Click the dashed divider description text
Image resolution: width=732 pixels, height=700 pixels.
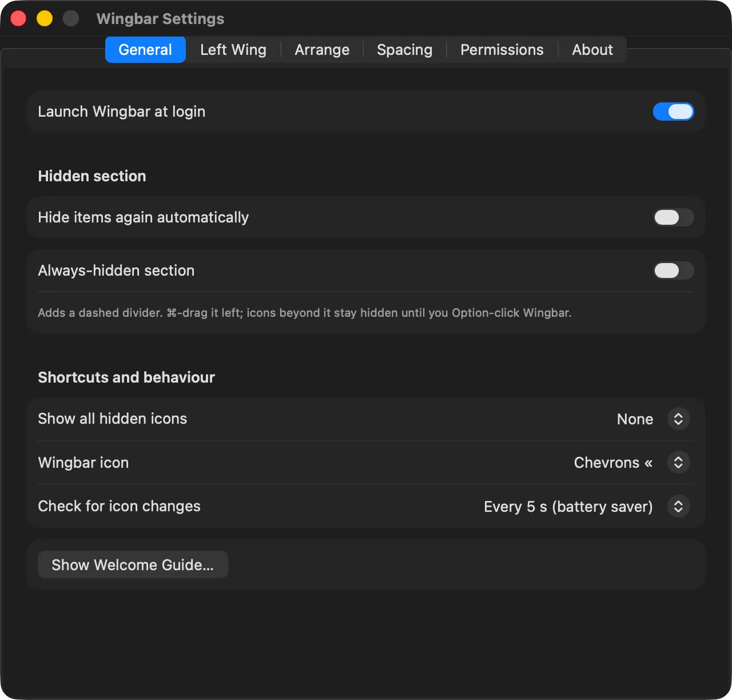[x=305, y=313]
